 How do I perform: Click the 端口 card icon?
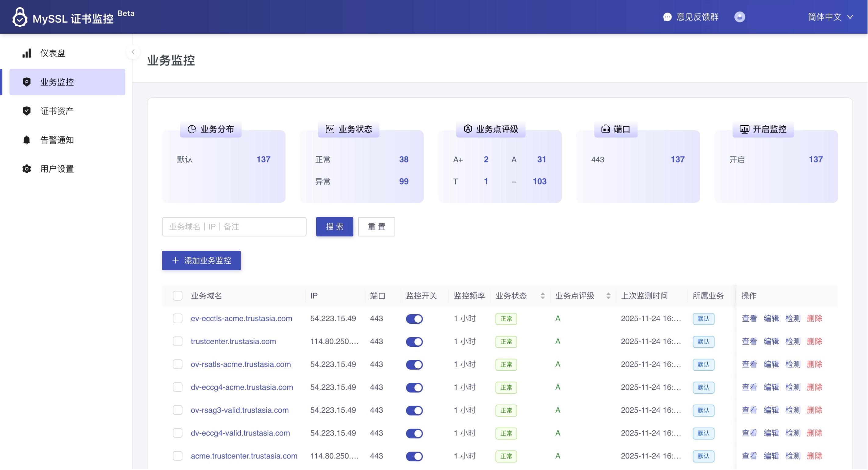[605, 129]
